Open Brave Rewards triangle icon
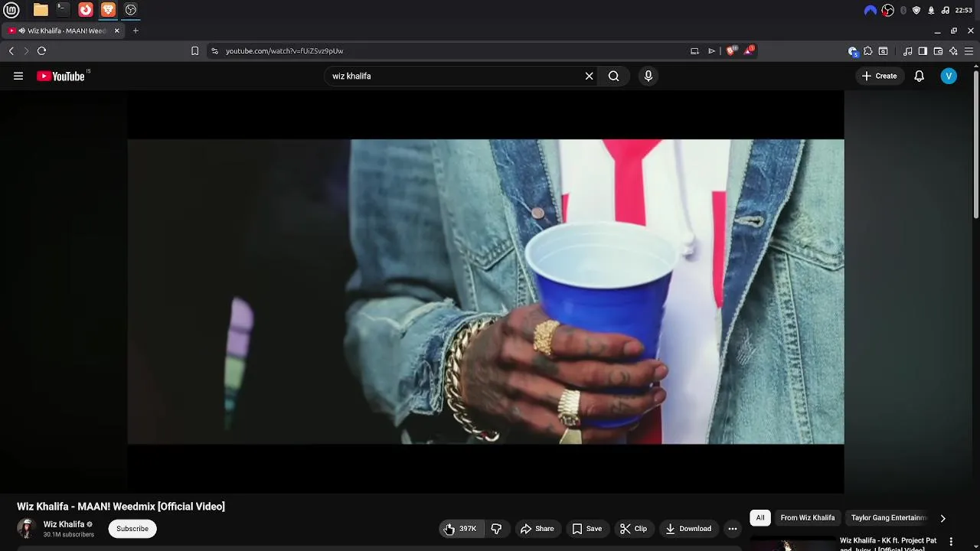This screenshot has width=980, height=551. click(749, 51)
